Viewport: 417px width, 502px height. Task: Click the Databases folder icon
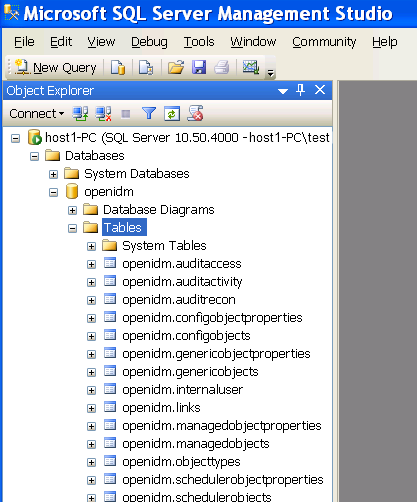(x=52, y=155)
